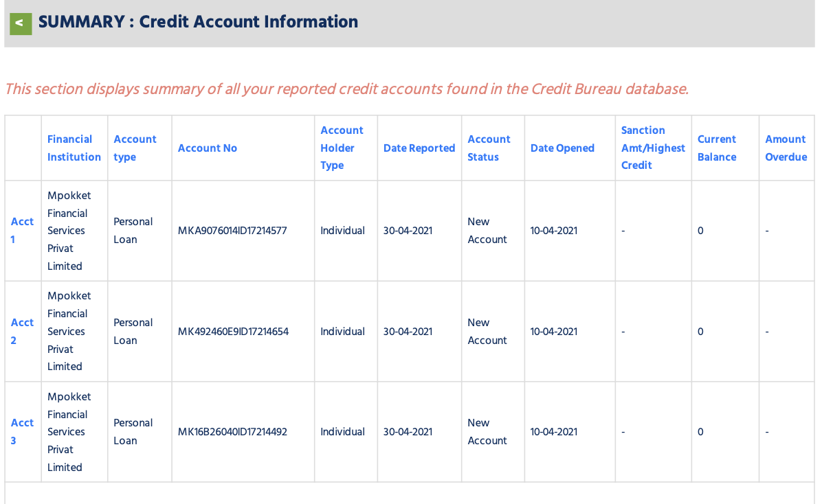This screenshot has height=504, width=822.
Task: Click the Sanction Amt/Highest Credit header
Action: 653,148
